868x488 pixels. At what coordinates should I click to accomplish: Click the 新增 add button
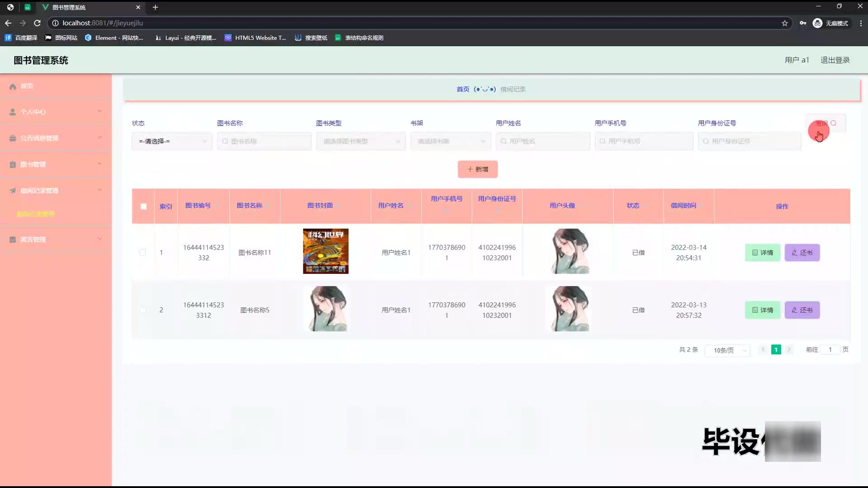click(x=477, y=169)
